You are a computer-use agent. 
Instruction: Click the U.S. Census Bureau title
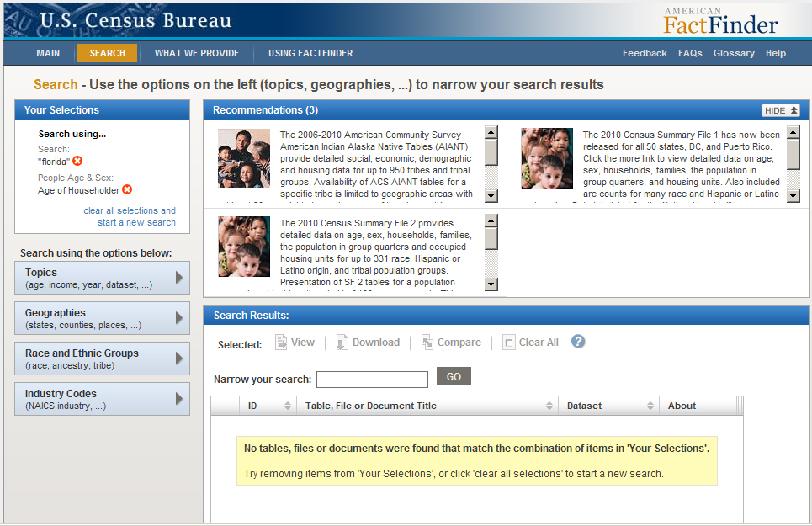coord(135,20)
